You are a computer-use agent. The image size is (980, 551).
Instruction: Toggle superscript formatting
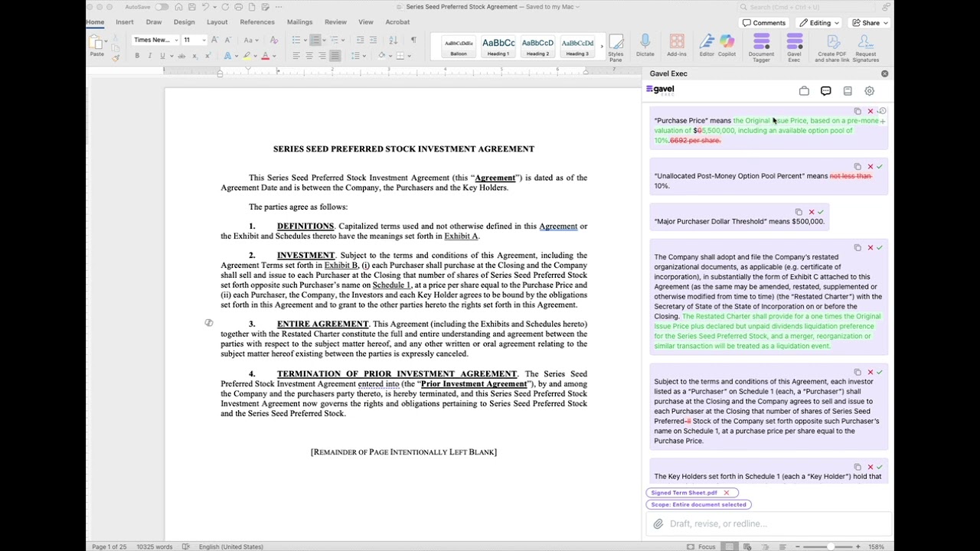tap(208, 56)
